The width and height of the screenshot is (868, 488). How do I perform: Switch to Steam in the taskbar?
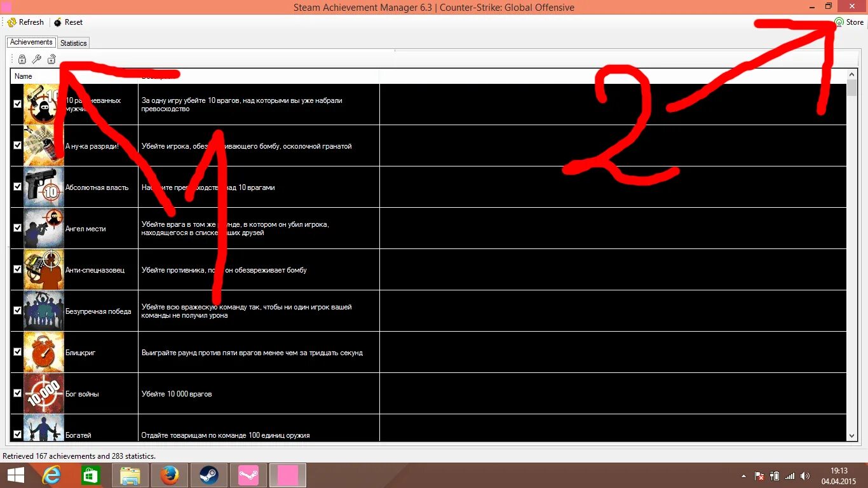click(x=209, y=475)
